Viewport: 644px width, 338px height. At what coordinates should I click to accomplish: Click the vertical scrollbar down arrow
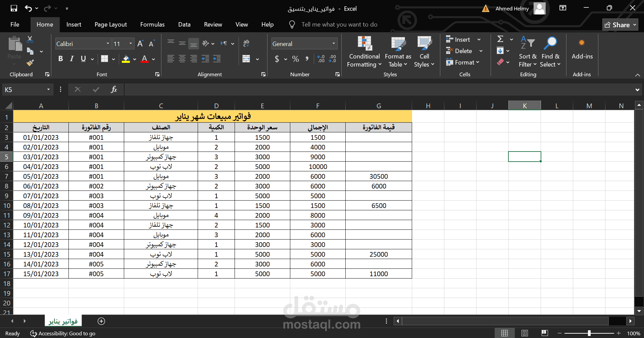click(x=639, y=311)
